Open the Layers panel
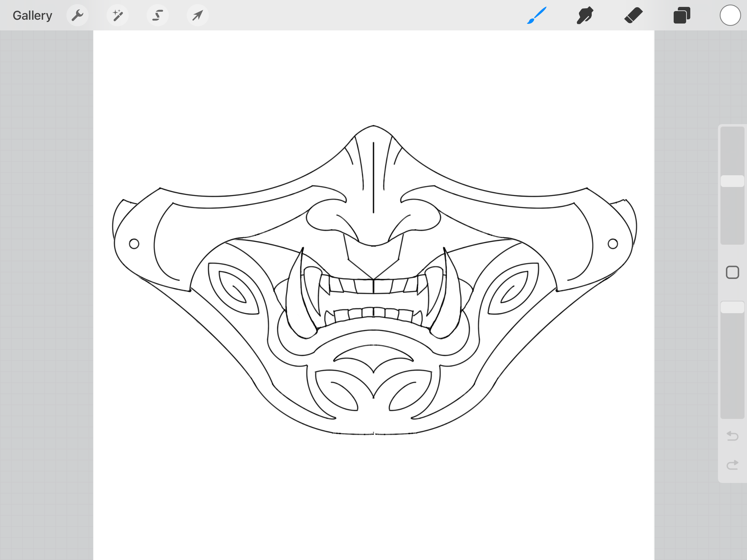Viewport: 747px width, 560px height. click(x=682, y=15)
